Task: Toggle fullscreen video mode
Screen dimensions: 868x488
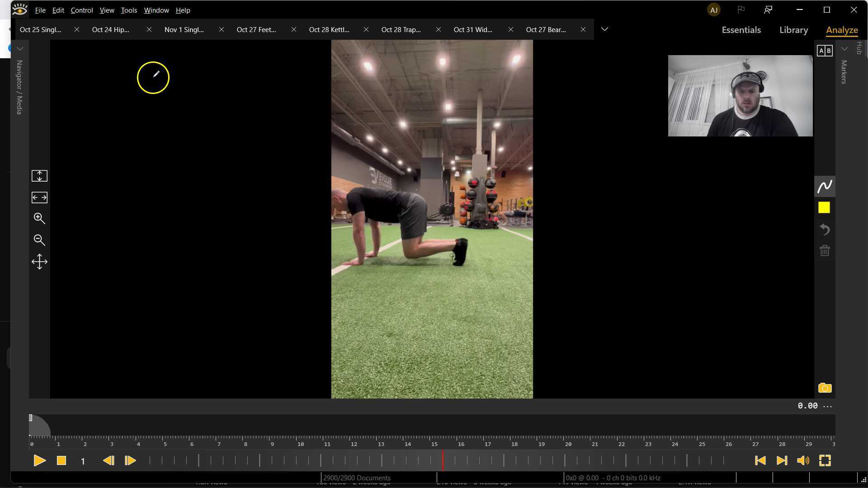Action: pos(825,460)
